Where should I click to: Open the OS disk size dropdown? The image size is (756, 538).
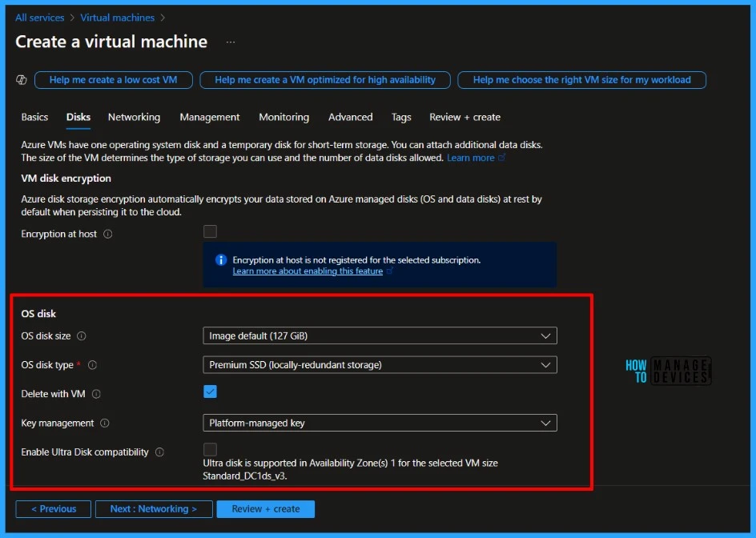pos(380,336)
